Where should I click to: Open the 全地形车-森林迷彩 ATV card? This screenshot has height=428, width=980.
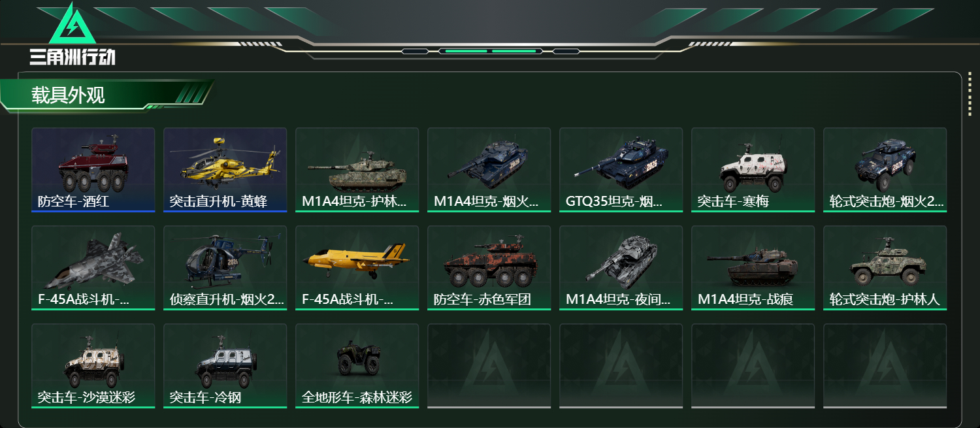pyautogui.click(x=357, y=366)
